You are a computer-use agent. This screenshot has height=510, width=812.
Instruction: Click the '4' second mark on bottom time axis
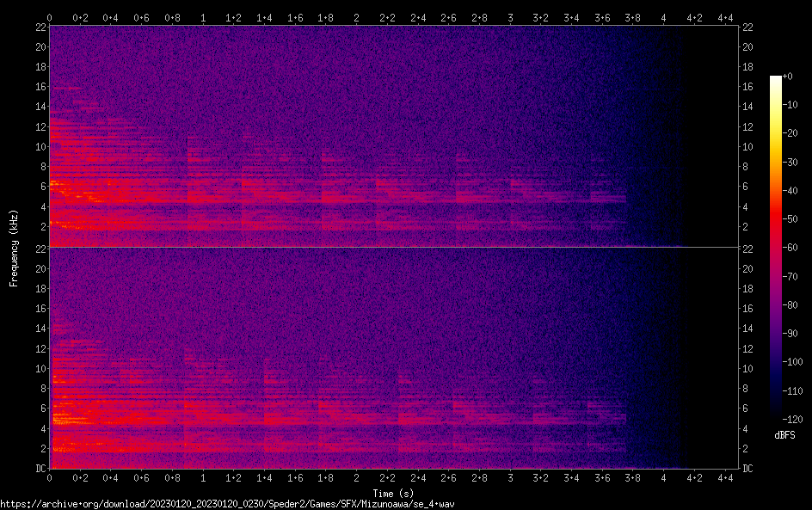click(x=663, y=477)
